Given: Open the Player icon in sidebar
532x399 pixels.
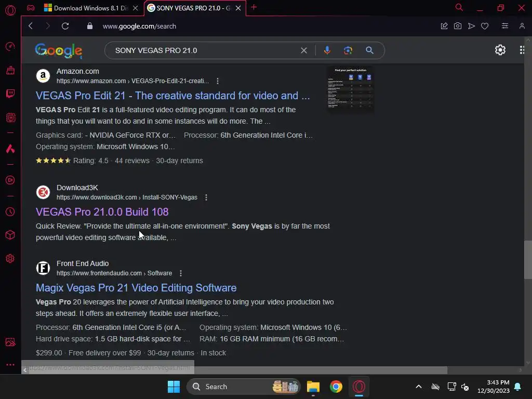Looking at the screenshot, I should (x=10, y=180).
